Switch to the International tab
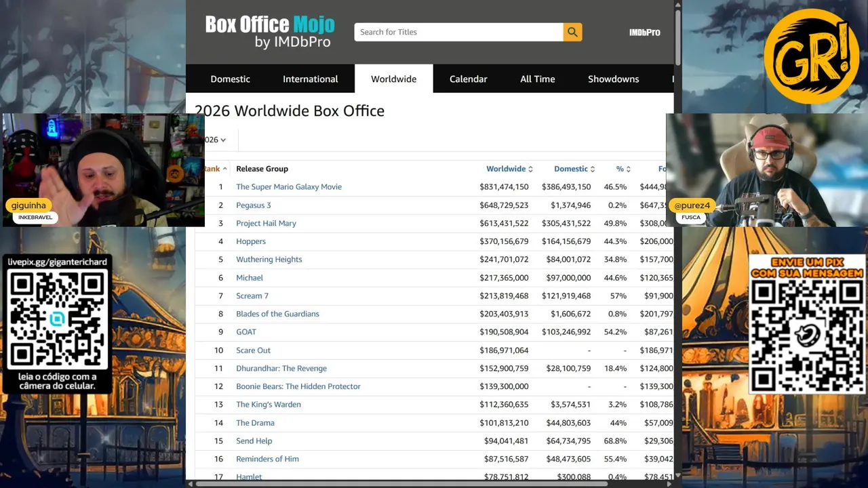This screenshot has width=868, height=488. (x=310, y=79)
